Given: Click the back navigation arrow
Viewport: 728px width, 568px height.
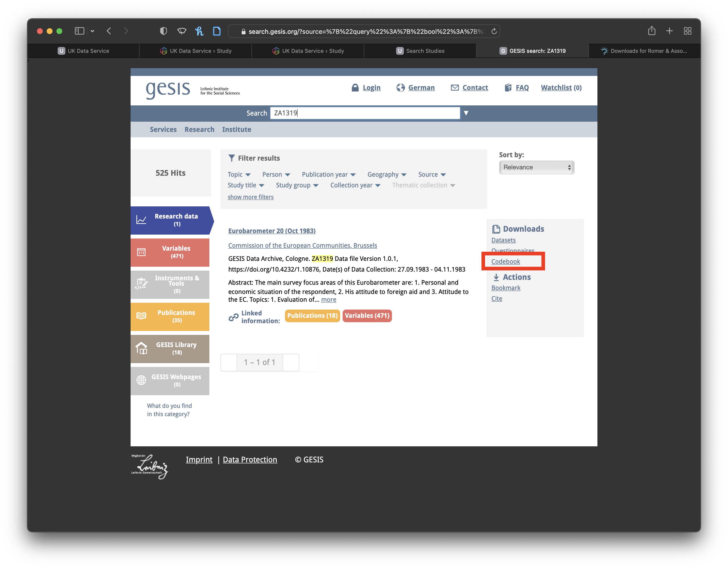Looking at the screenshot, I should 109,31.
